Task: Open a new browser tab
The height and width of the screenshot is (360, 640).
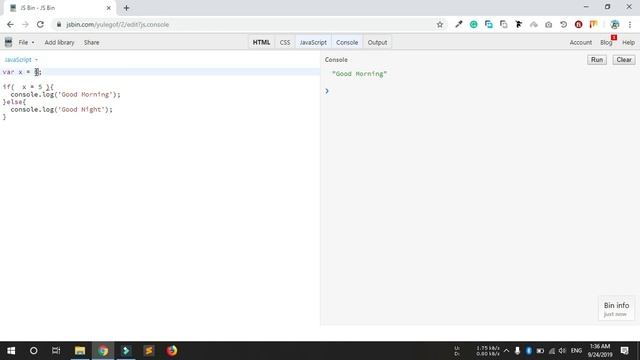Action: [127, 8]
